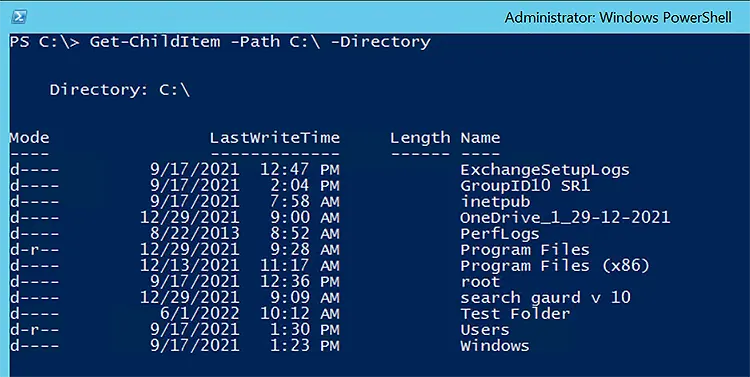This screenshot has height=377, width=750.
Task: Click the time '1:23 PM' in Windows row
Action: pyautogui.click(x=305, y=346)
